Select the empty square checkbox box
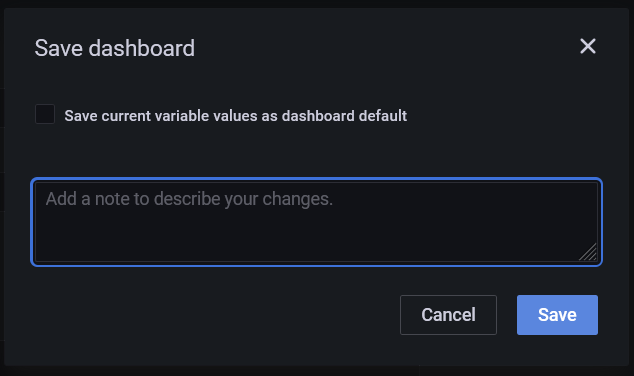This screenshot has height=376, width=634. [x=45, y=114]
